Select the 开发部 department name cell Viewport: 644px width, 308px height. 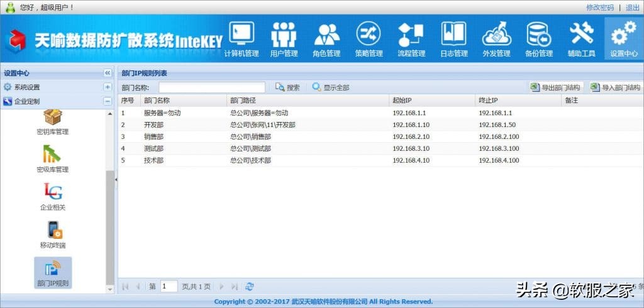[x=153, y=125]
